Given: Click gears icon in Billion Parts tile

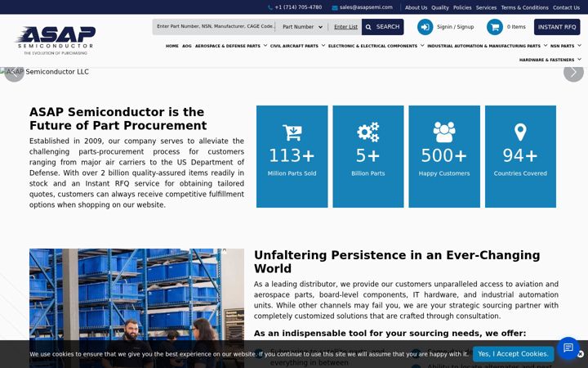Looking at the screenshot, I should pos(367,132).
